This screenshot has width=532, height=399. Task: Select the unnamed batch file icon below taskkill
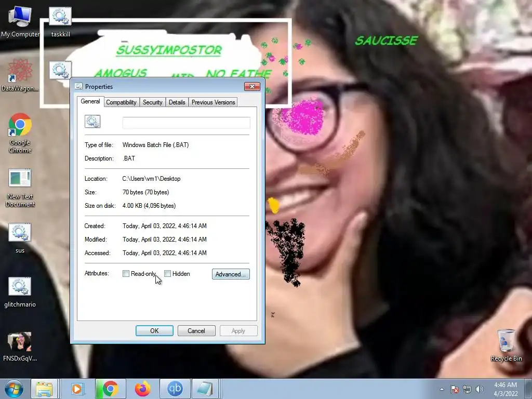click(x=60, y=70)
